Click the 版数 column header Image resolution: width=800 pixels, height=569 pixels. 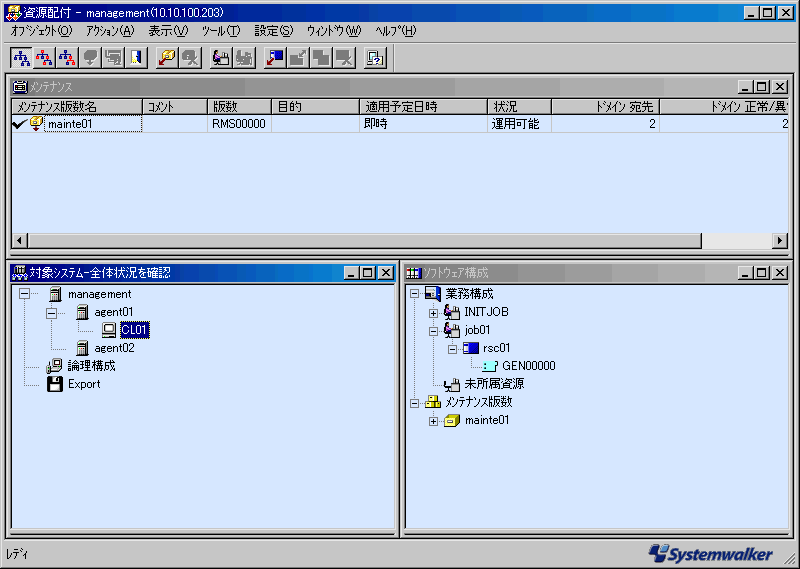[239, 107]
